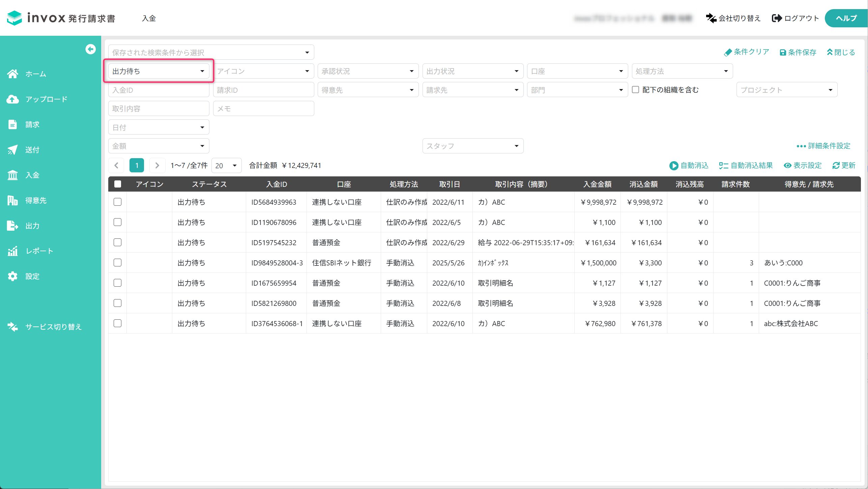The height and width of the screenshot is (489, 868).
Task: Toggle the select-all header checkbox
Action: coord(118,184)
